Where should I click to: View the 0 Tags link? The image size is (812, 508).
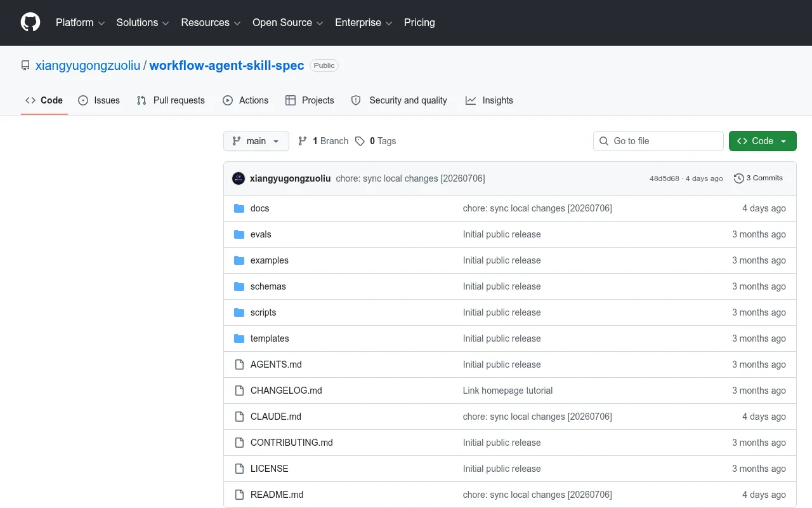(376, 141)
